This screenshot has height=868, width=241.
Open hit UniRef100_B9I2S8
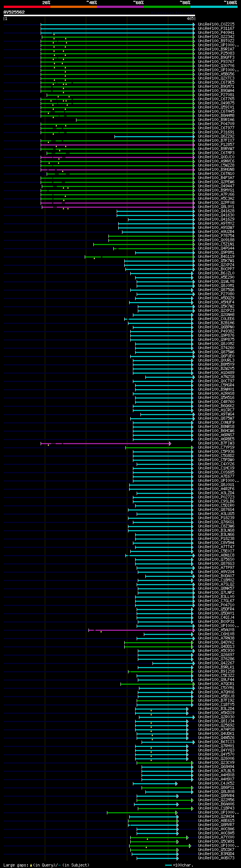(x=216, y=672)
